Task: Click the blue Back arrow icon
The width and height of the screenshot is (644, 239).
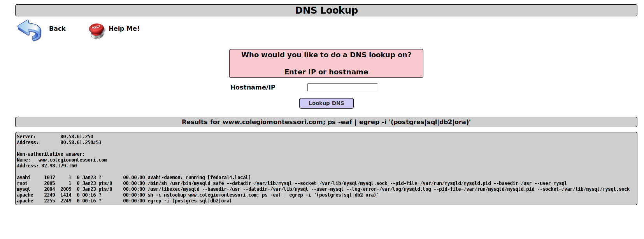Action: point(29,30)
